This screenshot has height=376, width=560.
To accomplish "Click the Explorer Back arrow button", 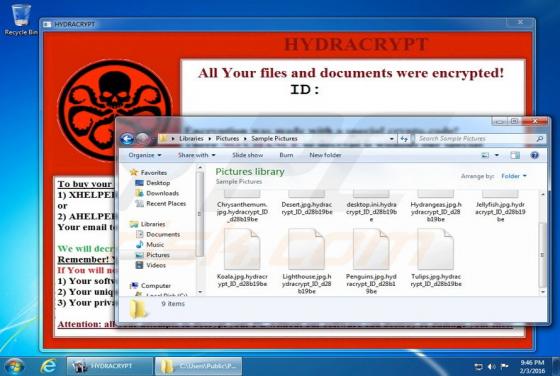I will [127, 139].
